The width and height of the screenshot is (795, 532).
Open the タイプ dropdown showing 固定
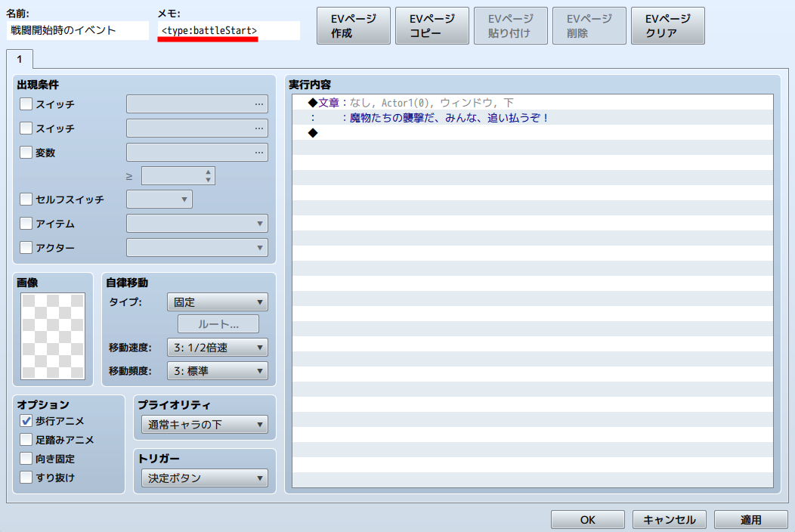click(218, 302)
